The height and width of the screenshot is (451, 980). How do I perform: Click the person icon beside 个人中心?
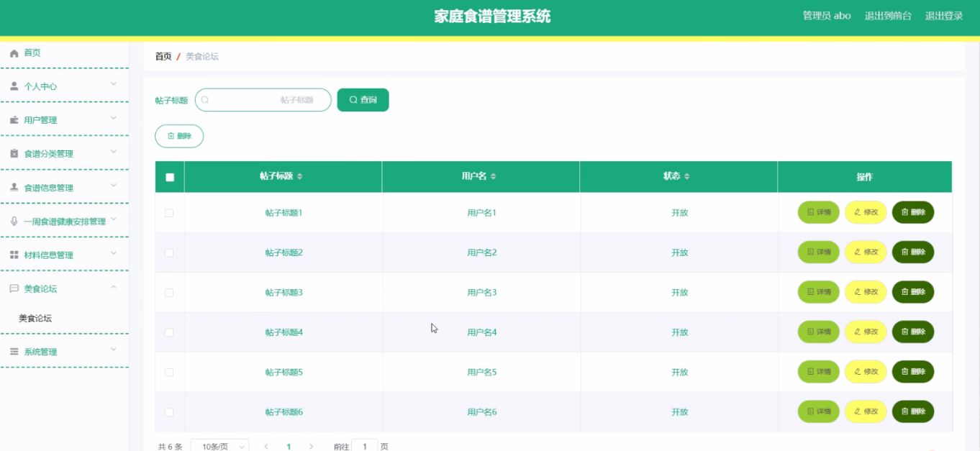click(14, 86)
